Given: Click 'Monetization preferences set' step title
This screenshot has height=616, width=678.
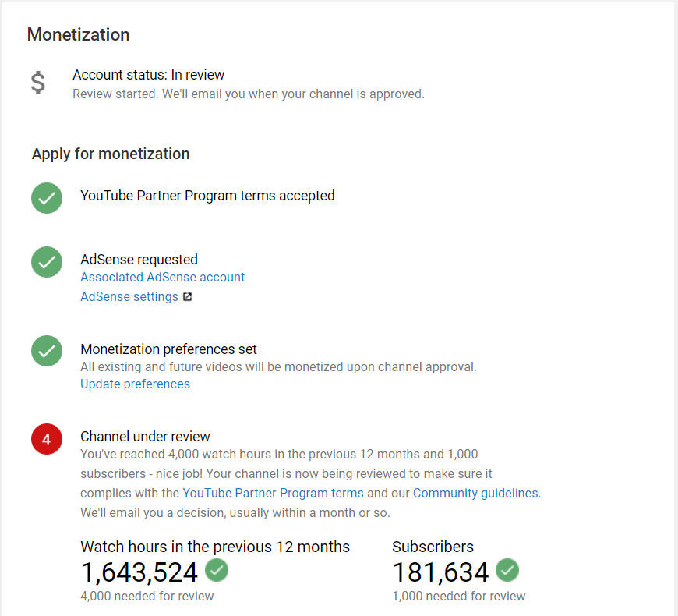Looking at the screenshot, I should coord(168,349).
